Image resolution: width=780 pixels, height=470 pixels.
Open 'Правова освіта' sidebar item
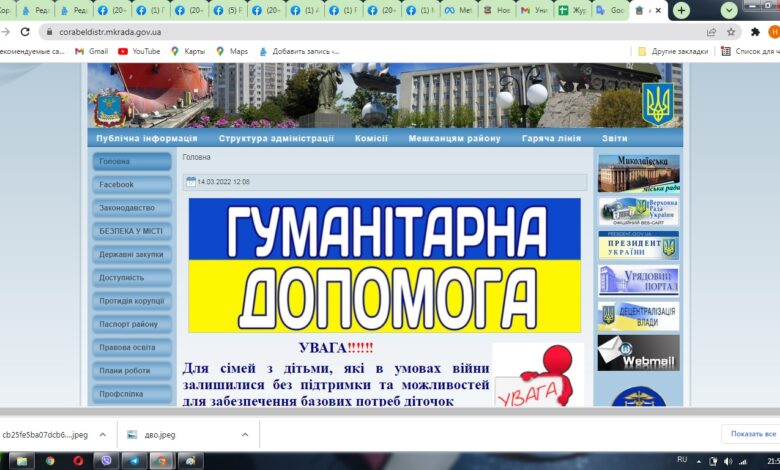pyautogui.click(x=132, y=347)
